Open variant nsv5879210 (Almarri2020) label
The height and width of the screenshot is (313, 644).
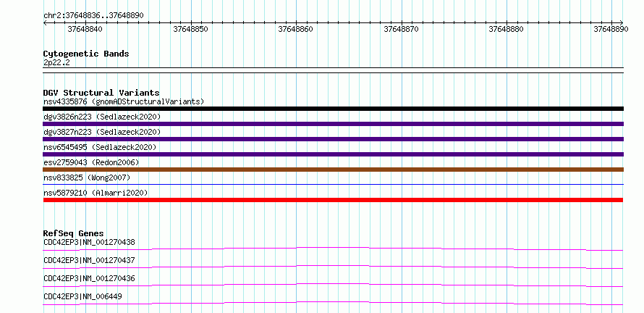[96, 193]
